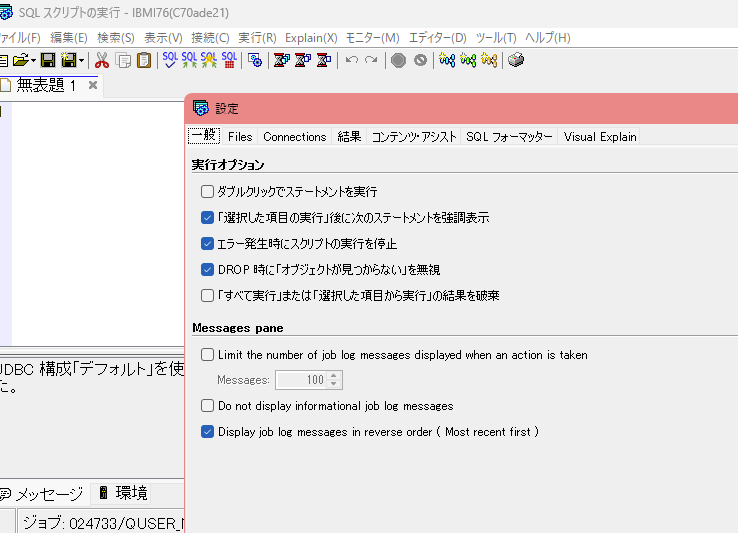738x533 pixels.
Task: Click the third hourglass job icon
Action: 324,60
